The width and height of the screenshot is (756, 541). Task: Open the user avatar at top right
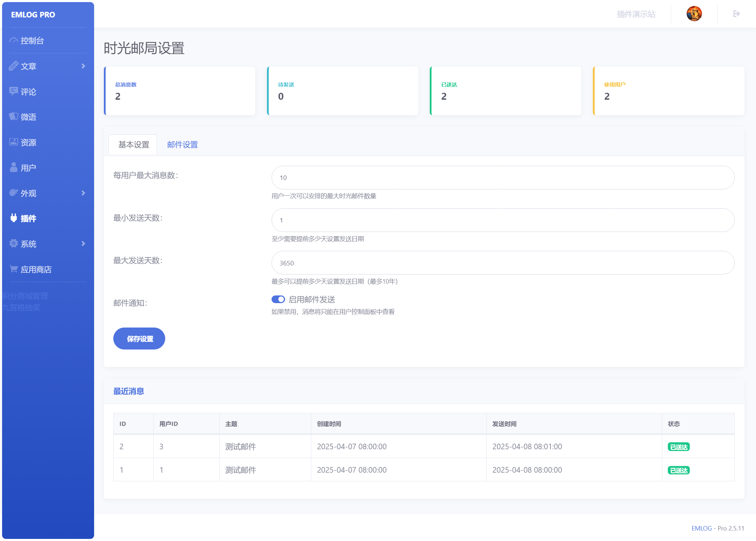pos(694,14)
